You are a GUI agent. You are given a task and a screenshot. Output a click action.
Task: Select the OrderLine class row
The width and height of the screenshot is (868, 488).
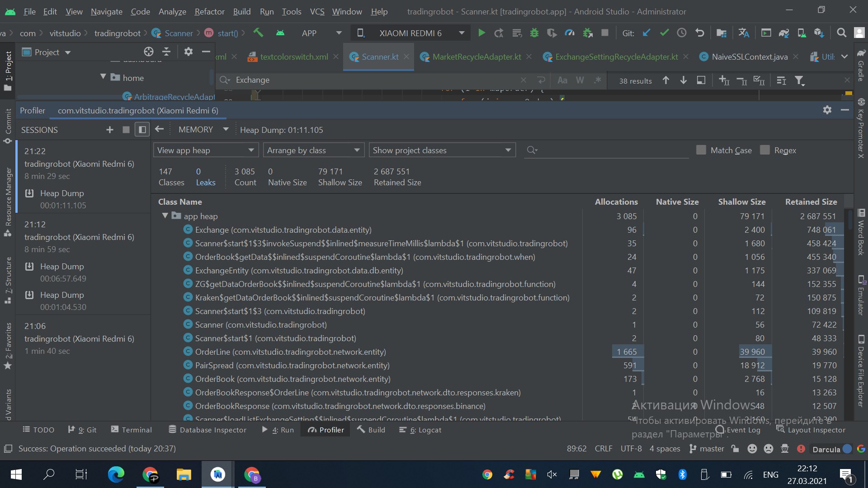click(498, 352)
